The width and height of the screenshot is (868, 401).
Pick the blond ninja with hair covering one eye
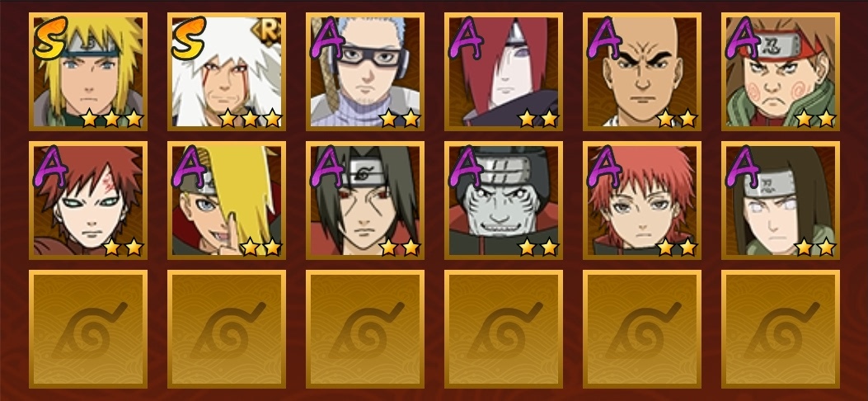[227, 200]
